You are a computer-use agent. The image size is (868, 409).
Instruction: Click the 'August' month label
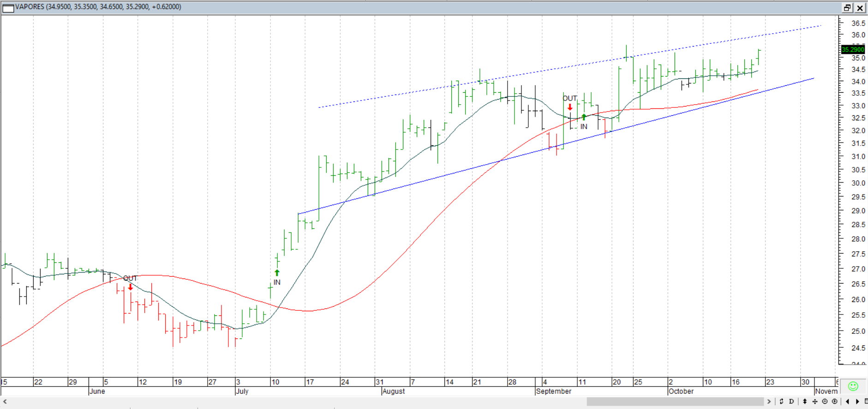coord(394,391)
